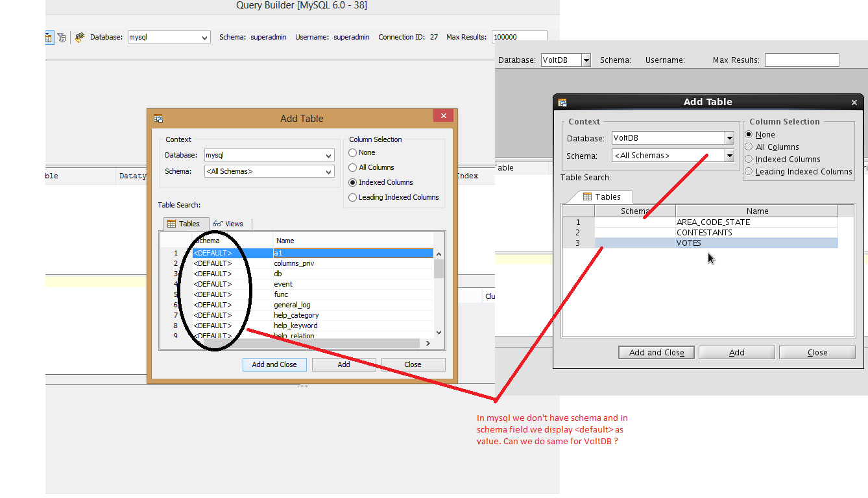
Task: Click Max Results field in MySQL toolbar
Action: click(519, 37)
